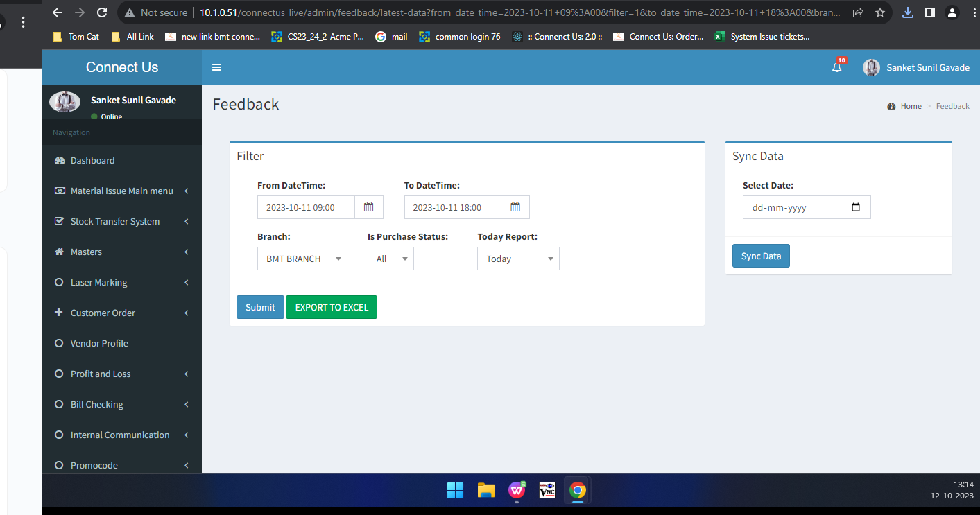
Task: Click Sync Data button
Action: tap(761, 256)
